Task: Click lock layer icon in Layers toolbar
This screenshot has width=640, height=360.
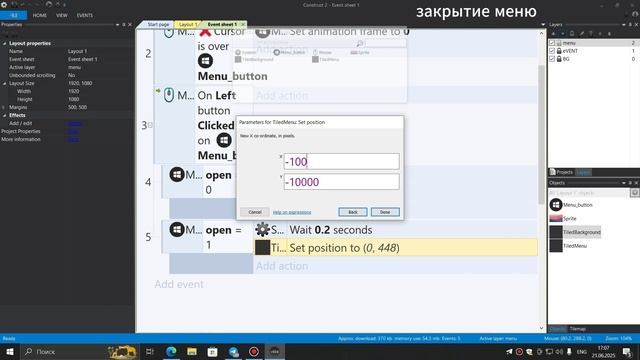Action: click(x=572, y=34)
